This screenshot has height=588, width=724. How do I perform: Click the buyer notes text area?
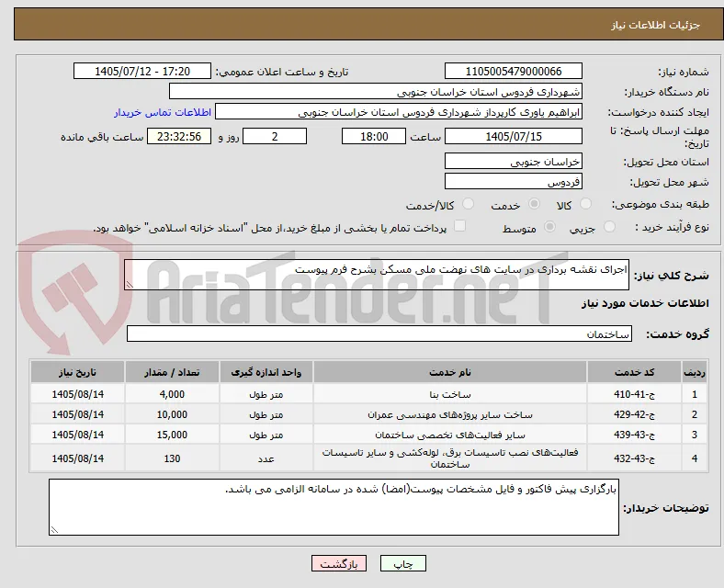[x=334, y=507]
